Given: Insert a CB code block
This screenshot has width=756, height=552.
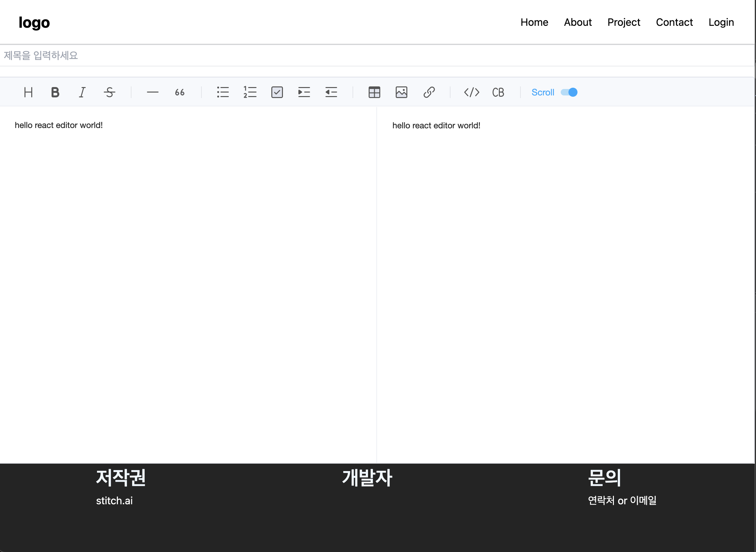Looking at the screenshot, I should coord(498,92).
